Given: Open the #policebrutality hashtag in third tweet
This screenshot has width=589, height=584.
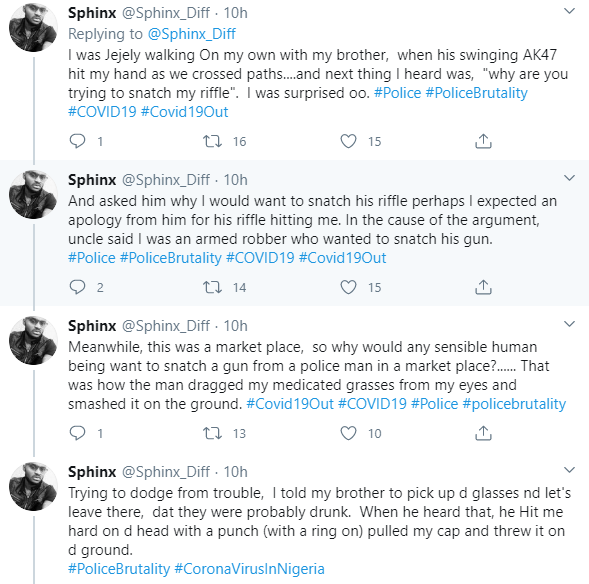Looking at the screenshot, I should [514, 404].
